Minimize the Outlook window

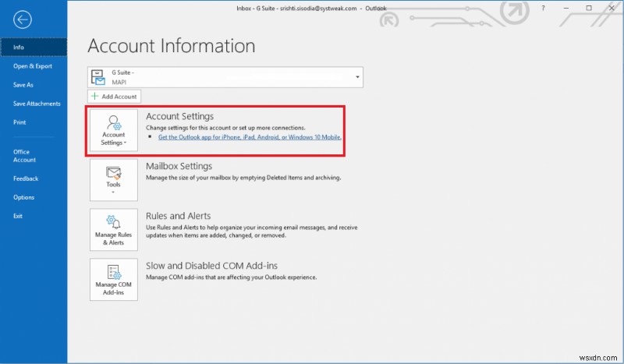pyautogui.click(x=566, y=8)
